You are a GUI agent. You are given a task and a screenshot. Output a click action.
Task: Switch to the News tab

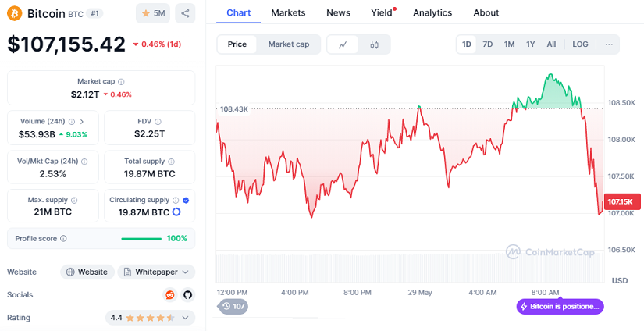(x=339, y=12)
